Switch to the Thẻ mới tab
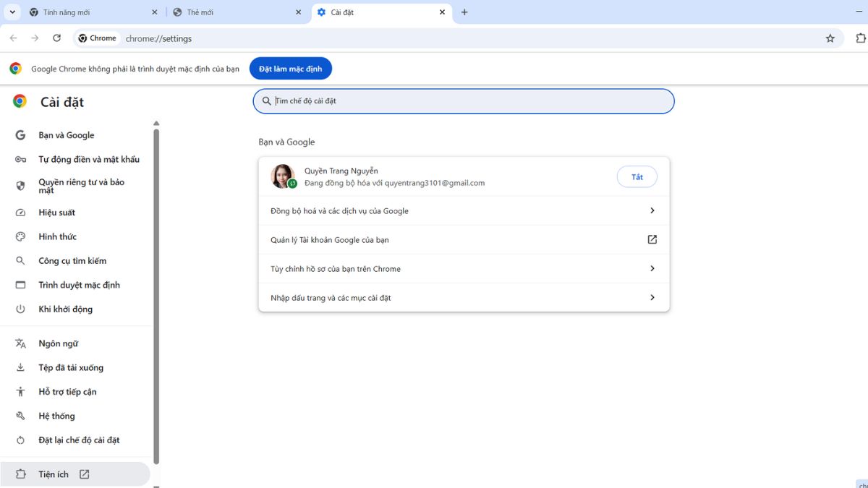868x488 pixels. (238, 12)
